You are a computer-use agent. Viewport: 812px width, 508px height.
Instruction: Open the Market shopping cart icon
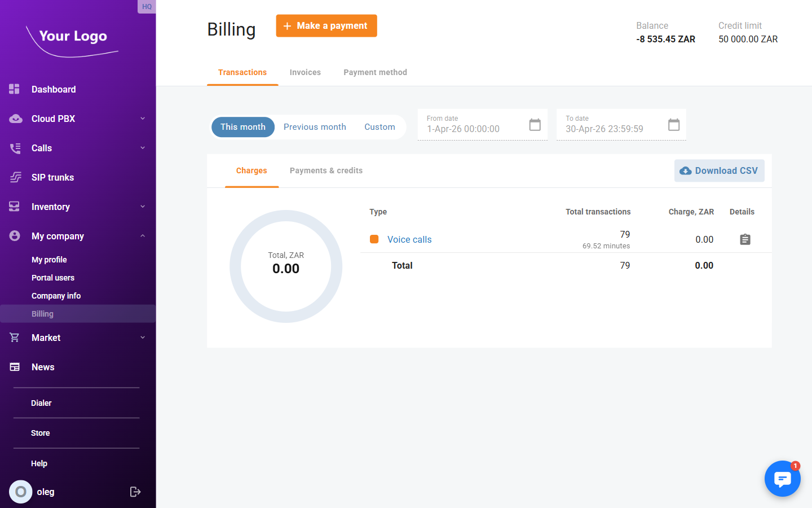[15, 338]
